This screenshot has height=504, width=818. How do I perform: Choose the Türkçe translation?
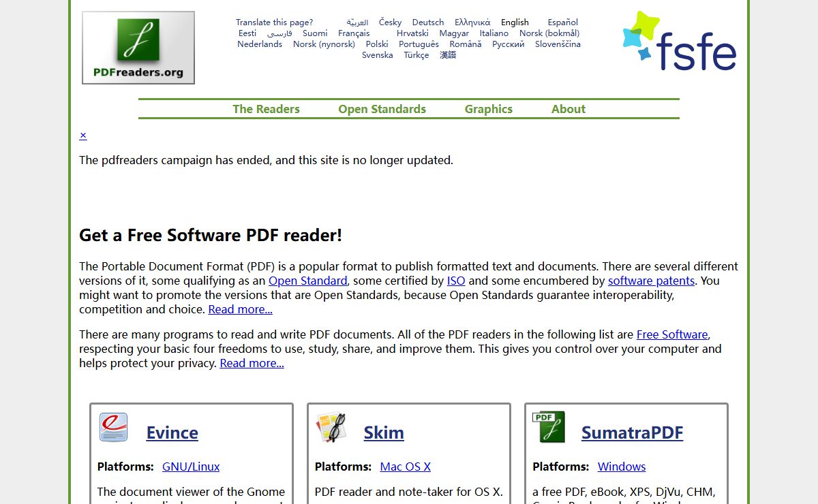pos(416,55)
